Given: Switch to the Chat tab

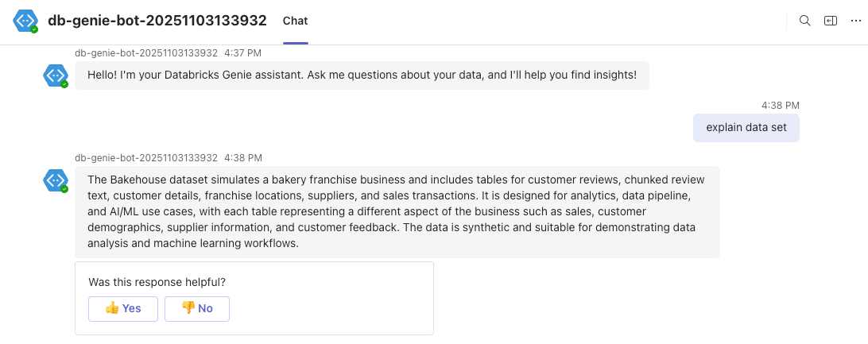Looking at the screenshot, I should 295,21.
